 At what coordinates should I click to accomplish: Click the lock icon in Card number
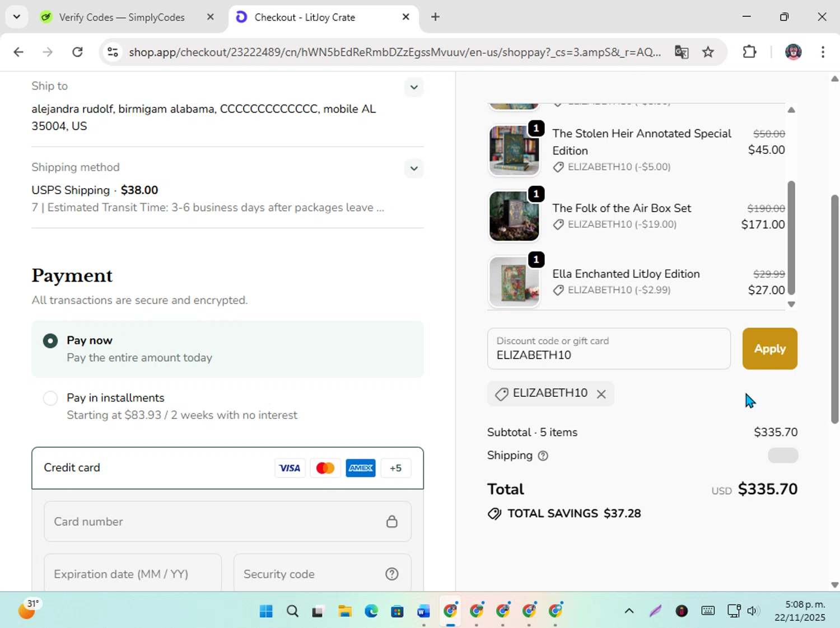coord(392,522)
